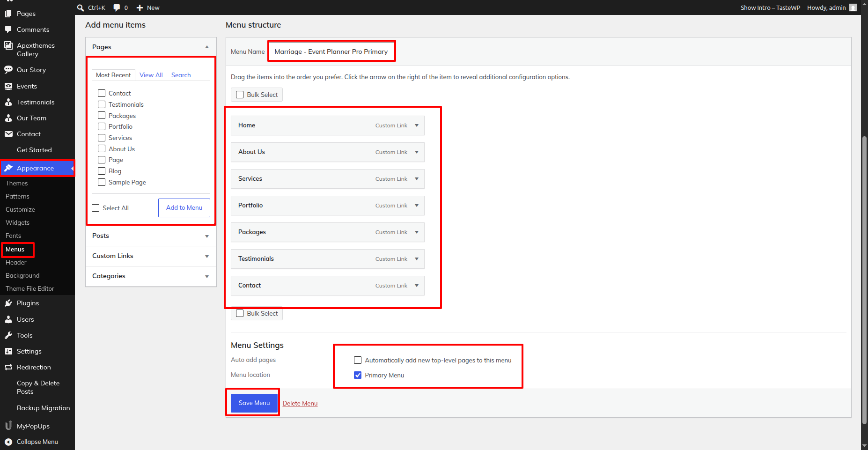Expand the Testimonials menu item arrow
This screenshot has height=450, width=868.
(x=417, y=259)
